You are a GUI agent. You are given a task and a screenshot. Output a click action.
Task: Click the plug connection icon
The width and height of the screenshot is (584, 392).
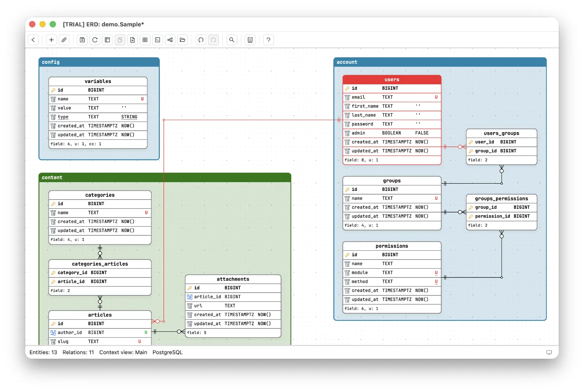click(x=64, y=40)
